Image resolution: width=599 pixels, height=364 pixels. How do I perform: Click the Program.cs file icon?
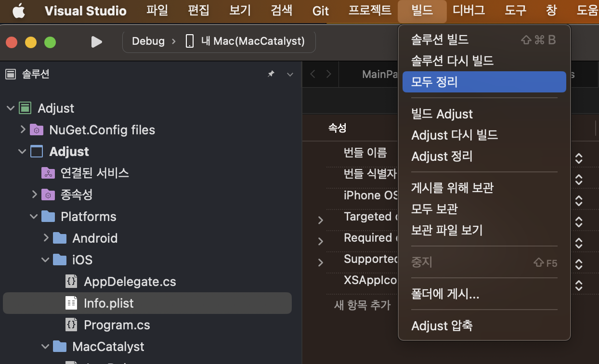71,325
